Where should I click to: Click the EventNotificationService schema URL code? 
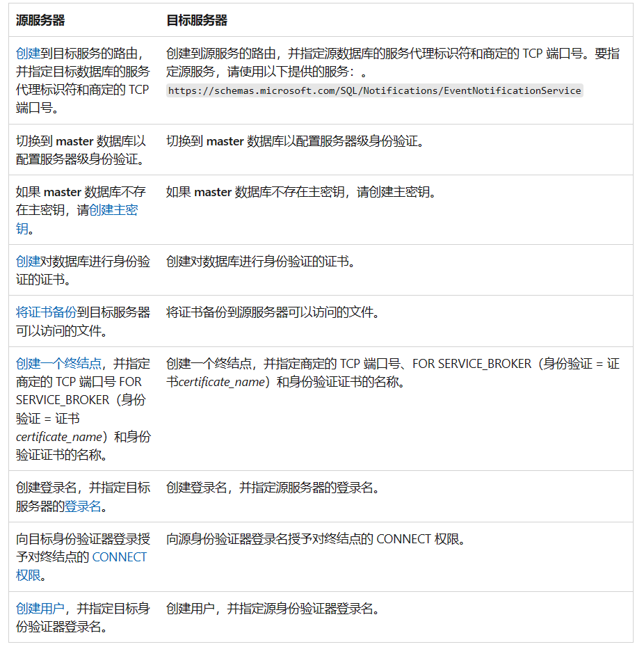click(x=375, y=90)
